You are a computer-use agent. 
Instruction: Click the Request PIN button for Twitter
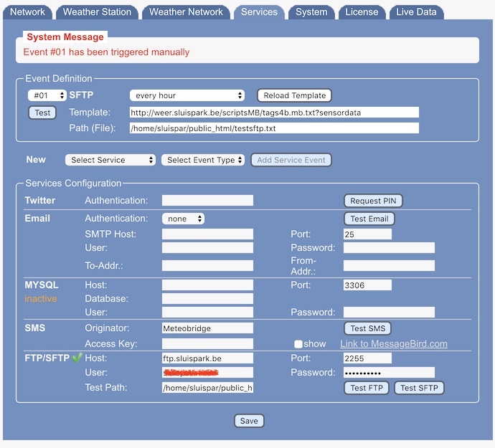[x=372, y=201]
